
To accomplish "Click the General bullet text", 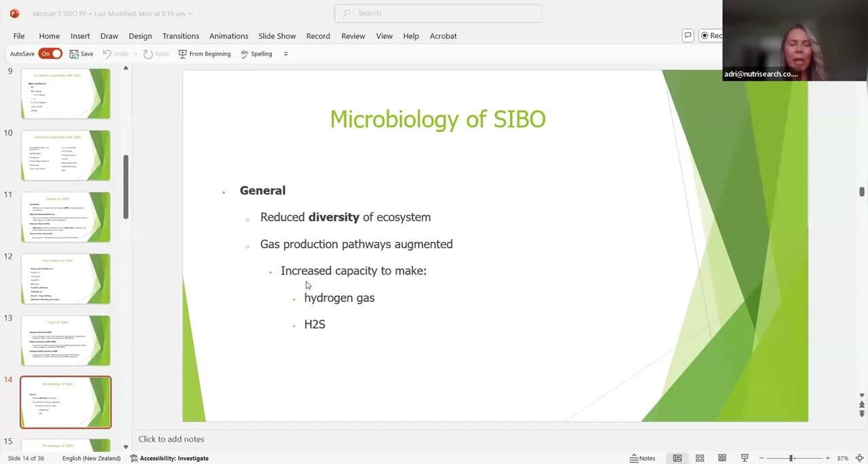I will pos(262,191).
